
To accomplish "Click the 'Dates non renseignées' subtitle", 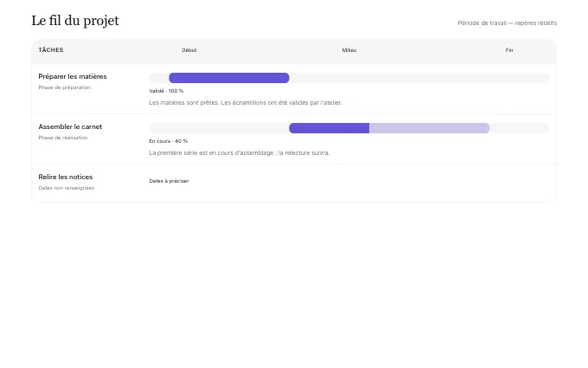I will 67,188.
